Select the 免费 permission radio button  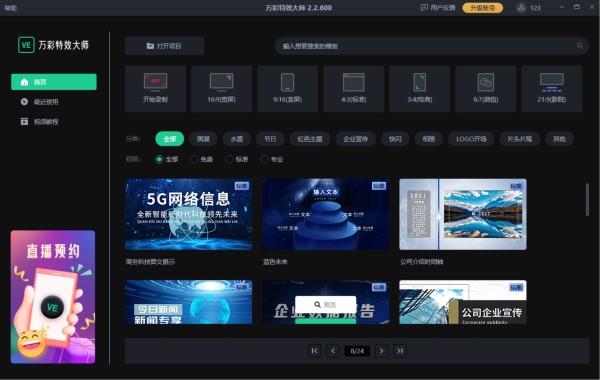pos(194,159)
